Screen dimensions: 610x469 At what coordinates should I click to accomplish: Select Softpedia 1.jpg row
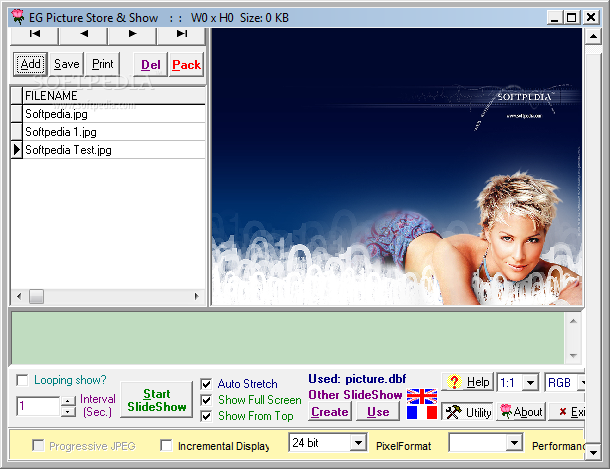point(114,132)
